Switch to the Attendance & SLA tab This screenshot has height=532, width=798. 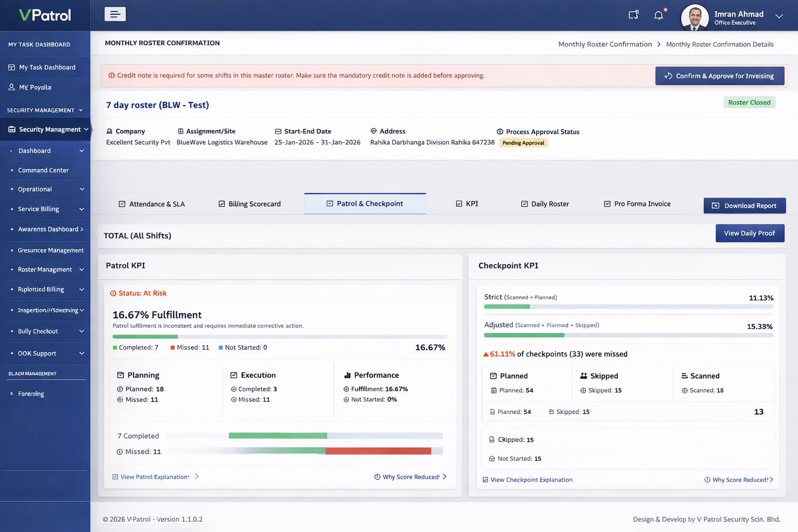coord(152,204)
